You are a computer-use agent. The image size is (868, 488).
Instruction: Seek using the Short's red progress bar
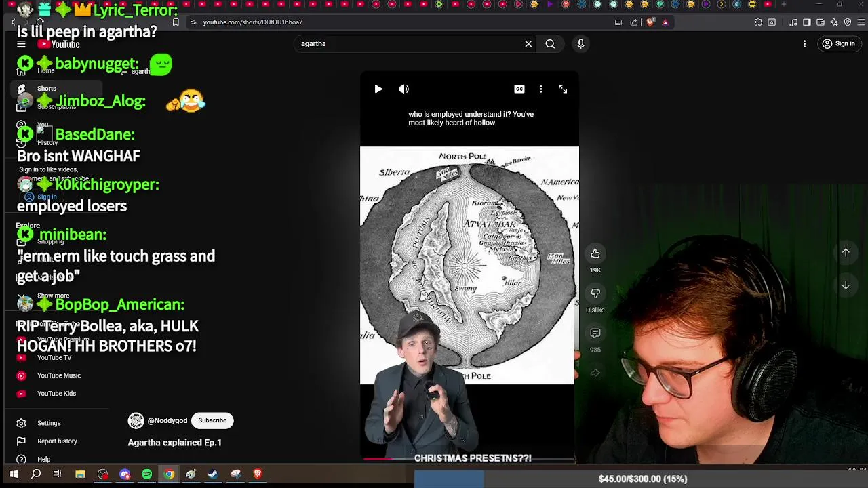tap(468, 459)
